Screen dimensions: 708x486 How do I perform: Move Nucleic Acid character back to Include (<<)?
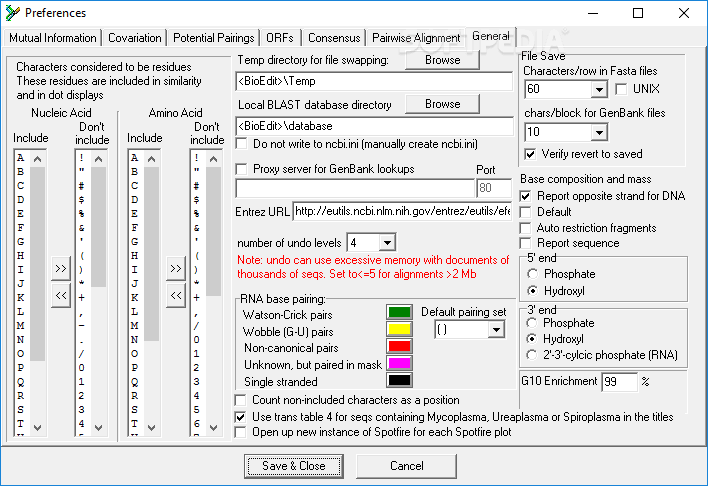coord(61,296)
